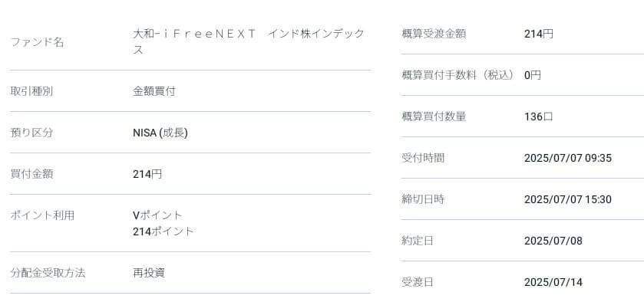The height and width of the screenshot is (302, 644).
Task: Click the 締切日時 value 2025/07/07 15:30
Action: click(567, 200)
